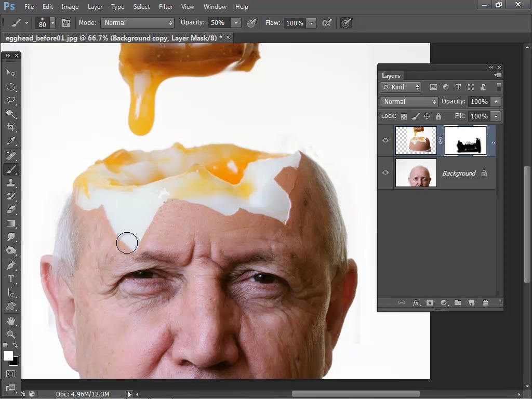Select the Clone Stamp tool

11,183
